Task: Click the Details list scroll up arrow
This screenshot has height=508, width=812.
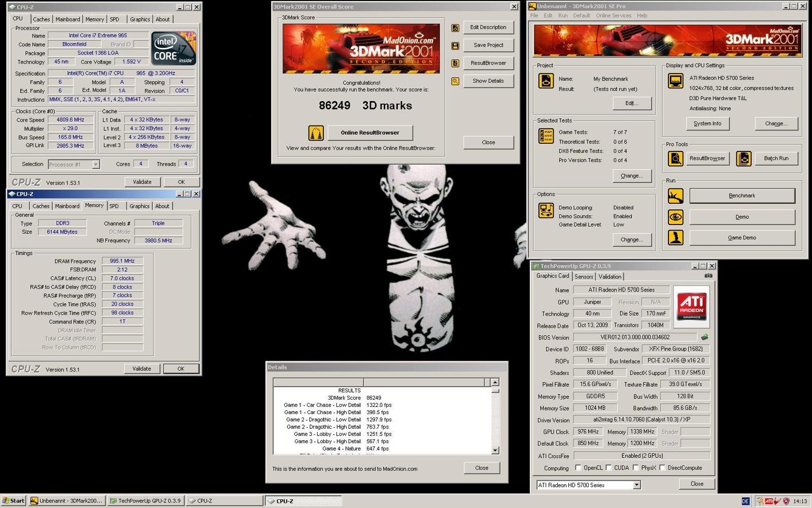Action: tap(495, 382)
